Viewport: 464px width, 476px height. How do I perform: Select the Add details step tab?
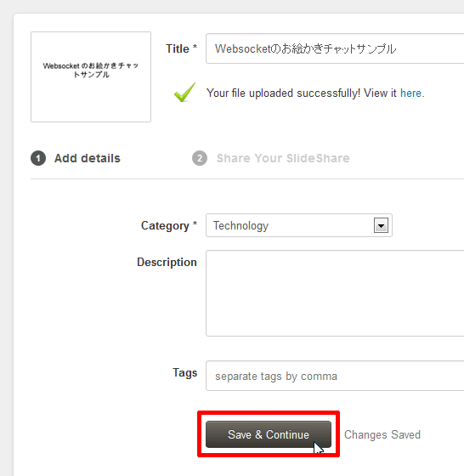pyautogui.click(x=87, y=158)
